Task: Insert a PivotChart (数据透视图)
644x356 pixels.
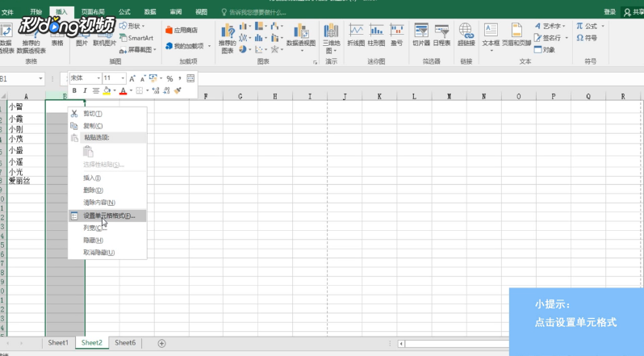Action: (x=301, y=39)
